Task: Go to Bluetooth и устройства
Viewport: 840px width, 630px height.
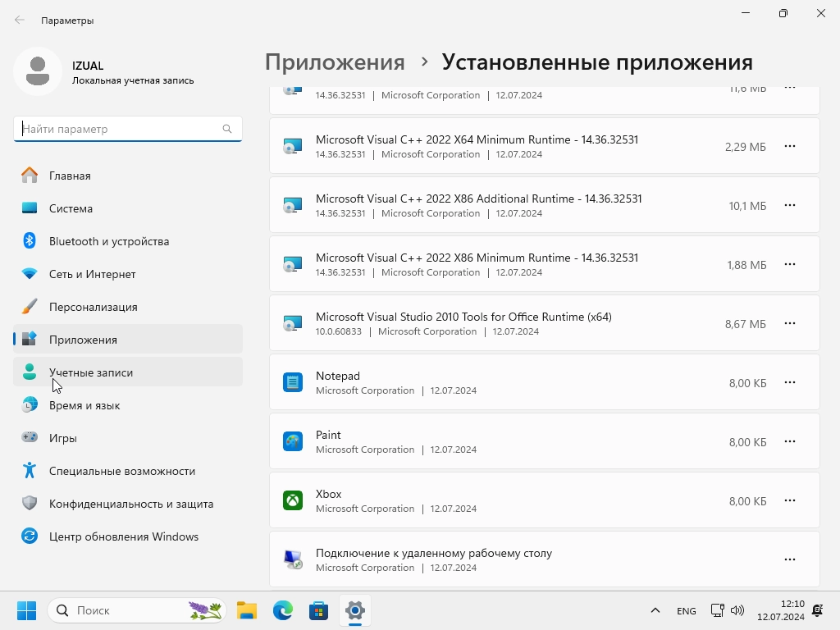Action: click(x=127, y=241)
